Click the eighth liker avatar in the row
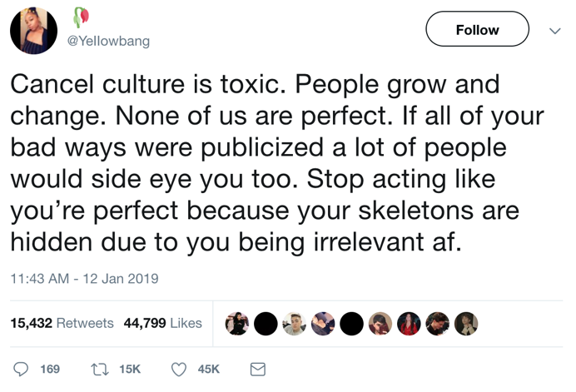 437,324
